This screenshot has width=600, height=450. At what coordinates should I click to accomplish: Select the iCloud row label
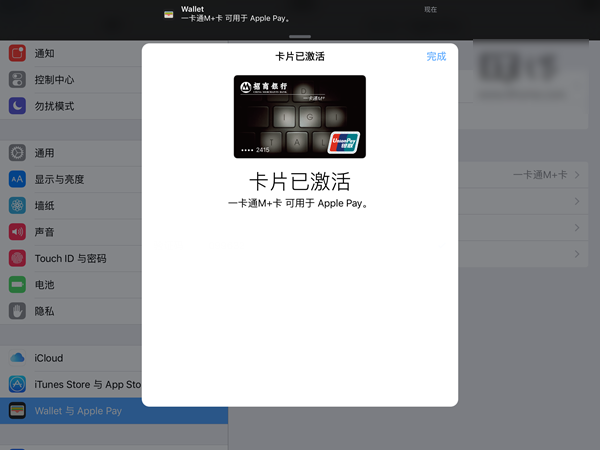[x=49, y=358]
